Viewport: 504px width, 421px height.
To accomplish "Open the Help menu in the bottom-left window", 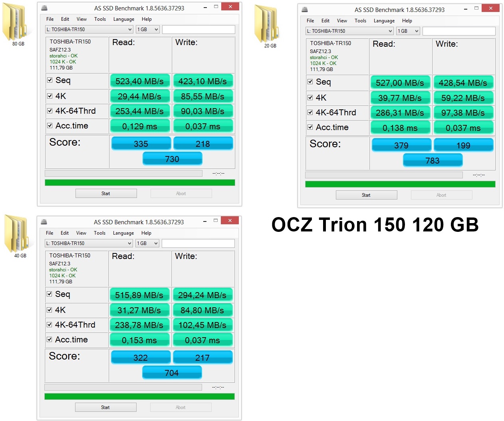I will point(146,233).
